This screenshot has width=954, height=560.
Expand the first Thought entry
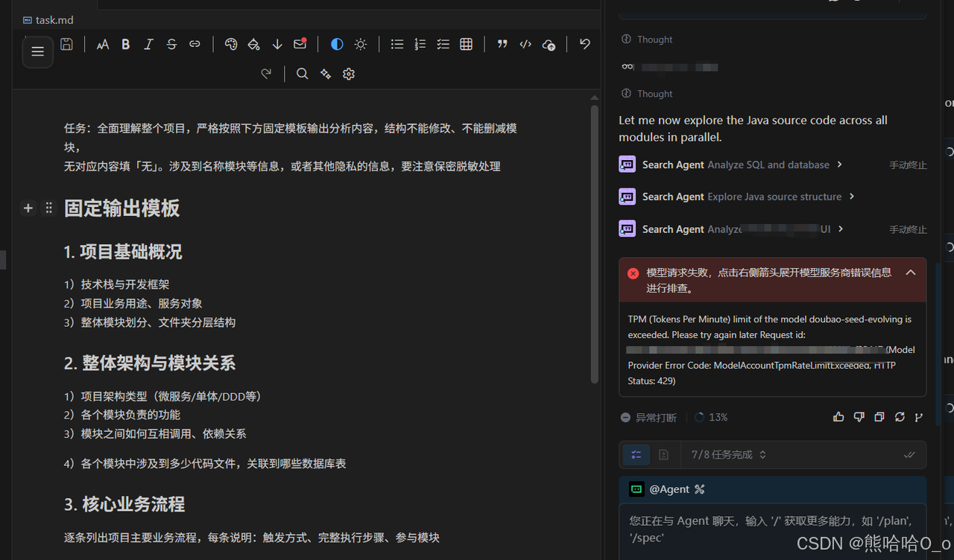pos(647,39)
